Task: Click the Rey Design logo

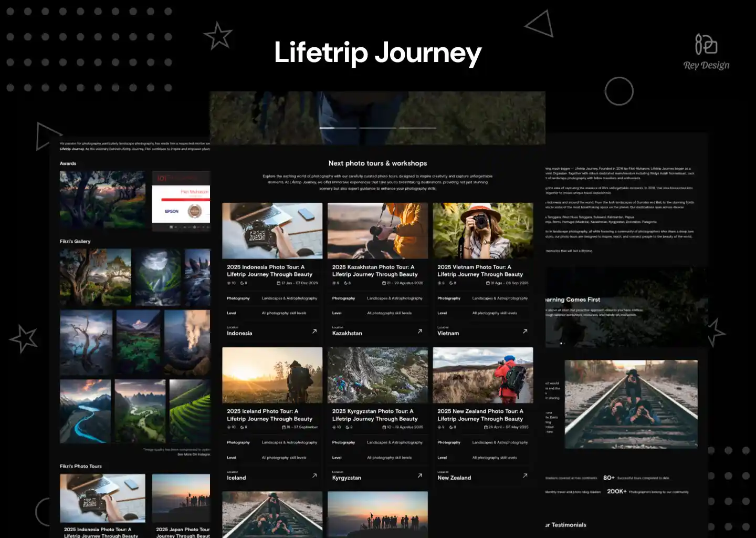Action: point(706,52)
